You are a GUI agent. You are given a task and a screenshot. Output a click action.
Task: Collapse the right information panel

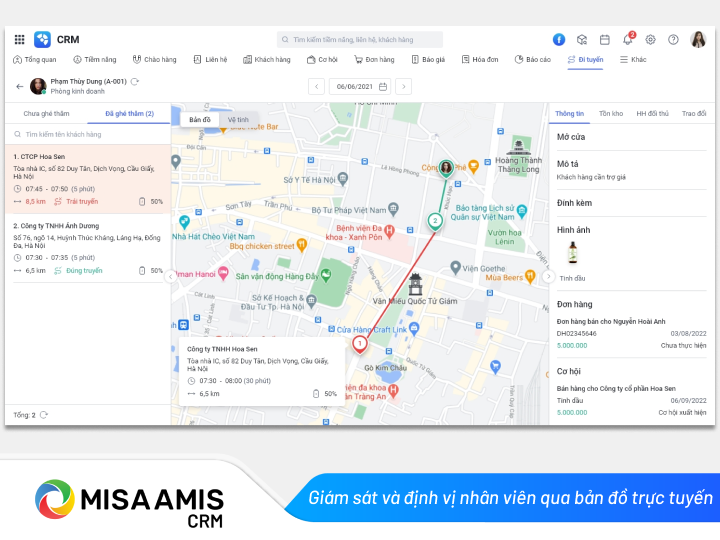tap(548, 276)
